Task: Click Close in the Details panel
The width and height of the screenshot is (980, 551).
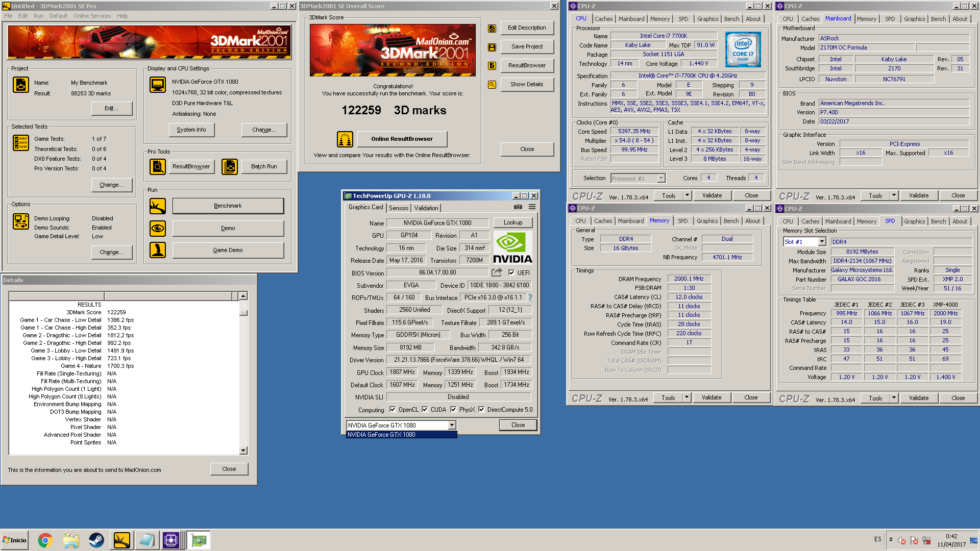Action: (229, 469)
